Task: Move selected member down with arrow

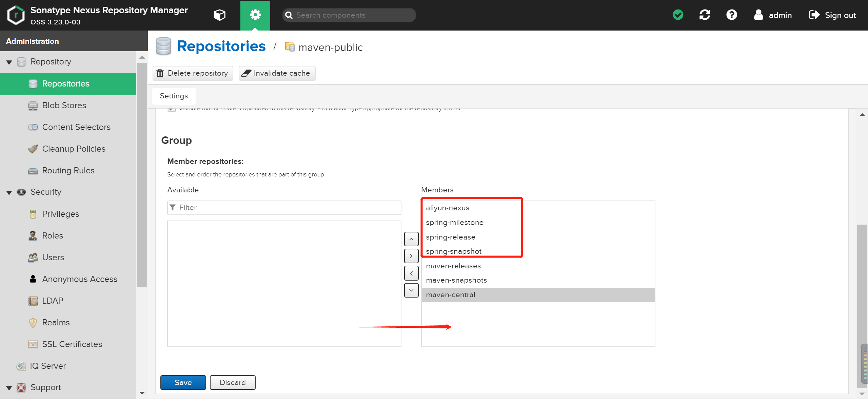Action: [x=411, y=290]
